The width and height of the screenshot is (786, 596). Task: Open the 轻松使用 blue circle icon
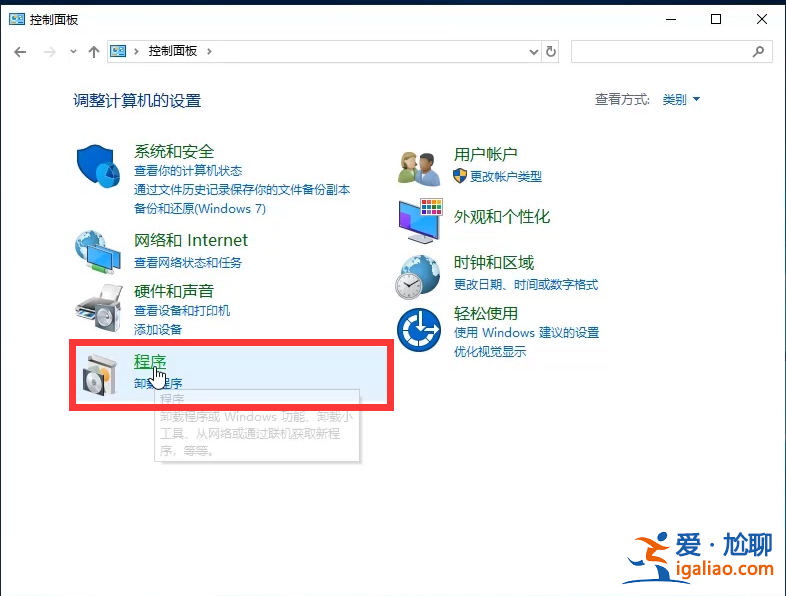419,330
